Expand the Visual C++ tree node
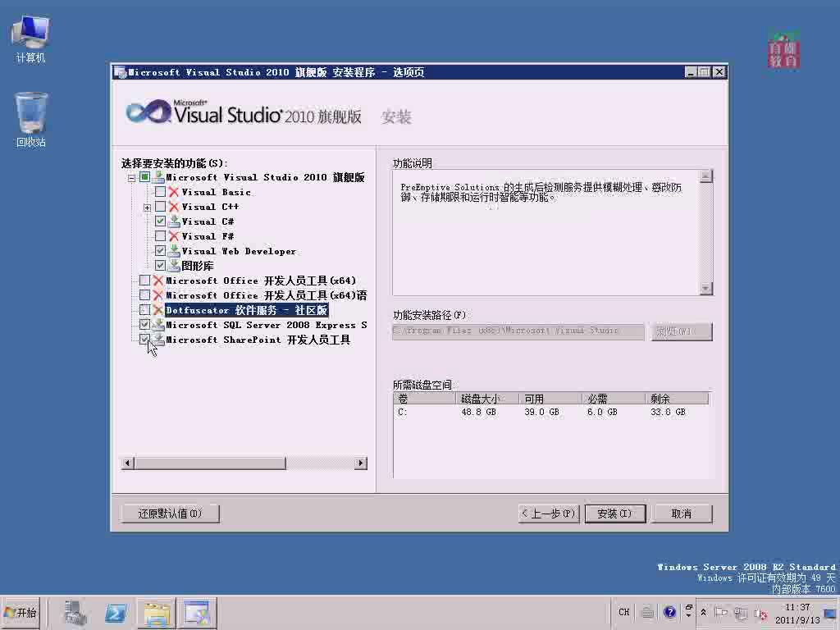840x630 pixels. (148, 208)
